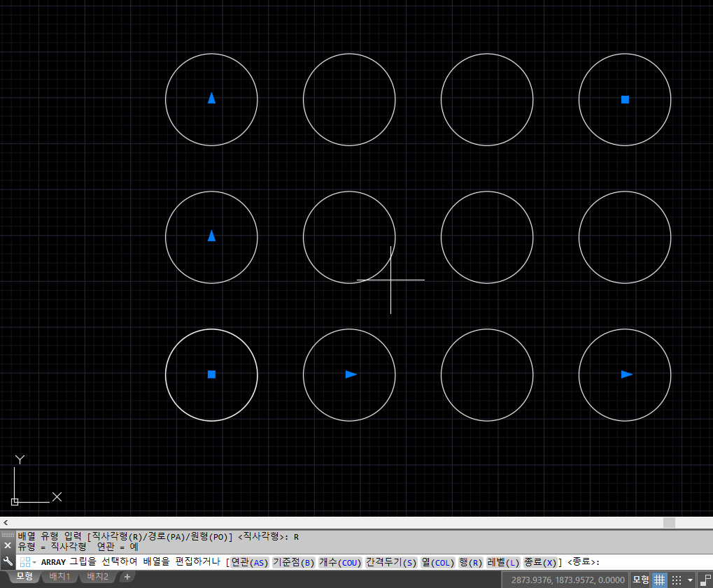
Task: Click the row spacing triangle grip on middle-left circle
Action: coord(211,236)
